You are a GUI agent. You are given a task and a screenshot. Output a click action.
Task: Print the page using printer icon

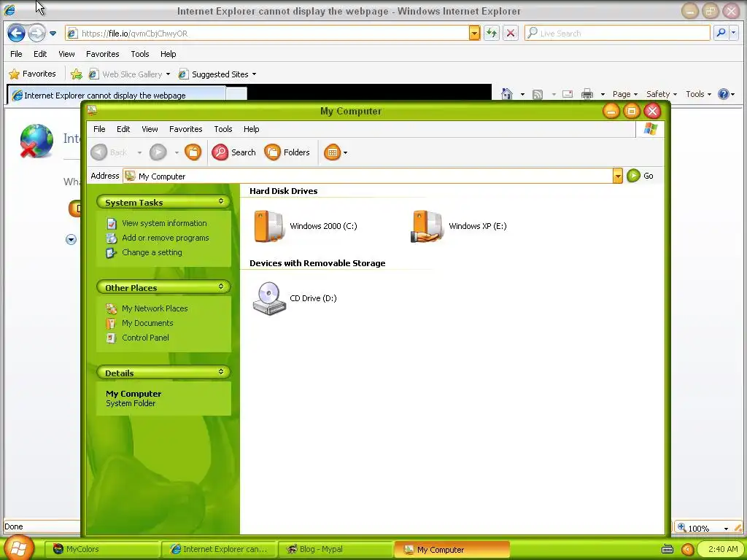[x=587, y=94]
